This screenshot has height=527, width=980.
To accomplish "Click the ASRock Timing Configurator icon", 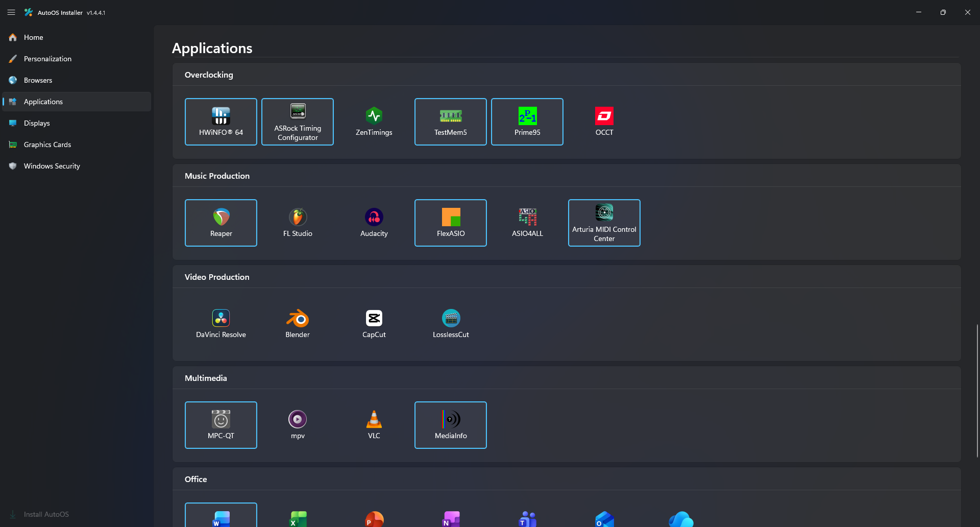I will pos(298,111).
